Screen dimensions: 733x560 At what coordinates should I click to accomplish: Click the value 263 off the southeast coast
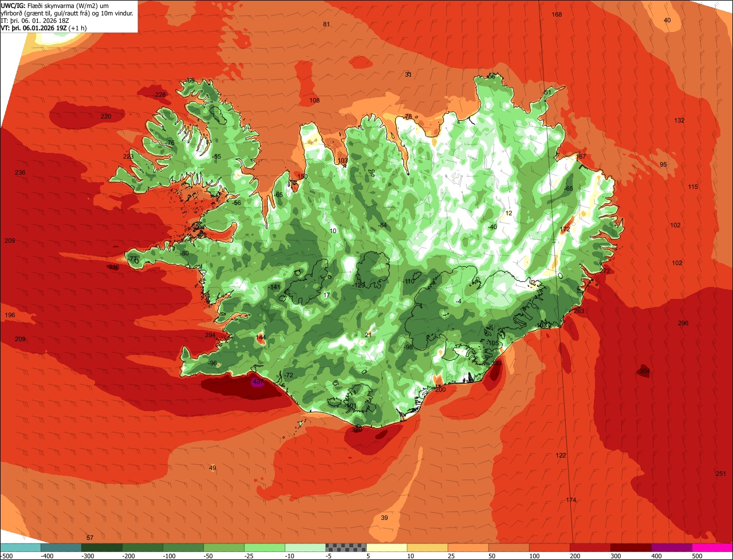579,311
